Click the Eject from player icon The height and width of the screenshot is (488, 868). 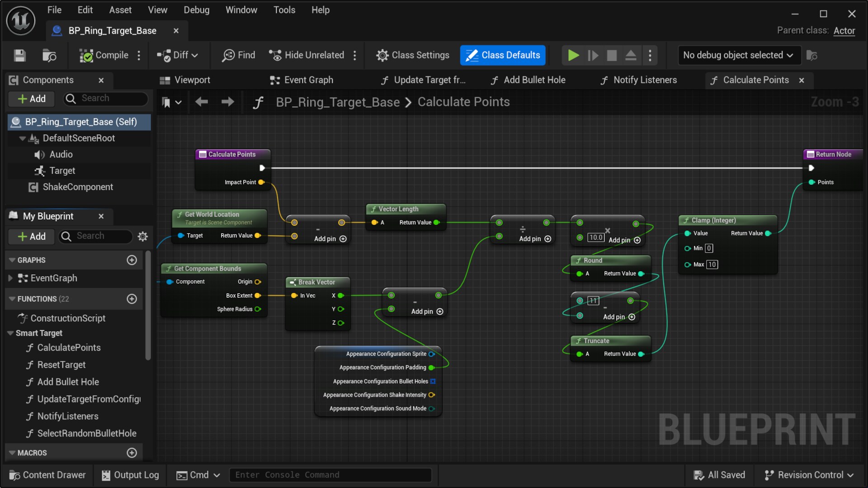pos(631,55)
